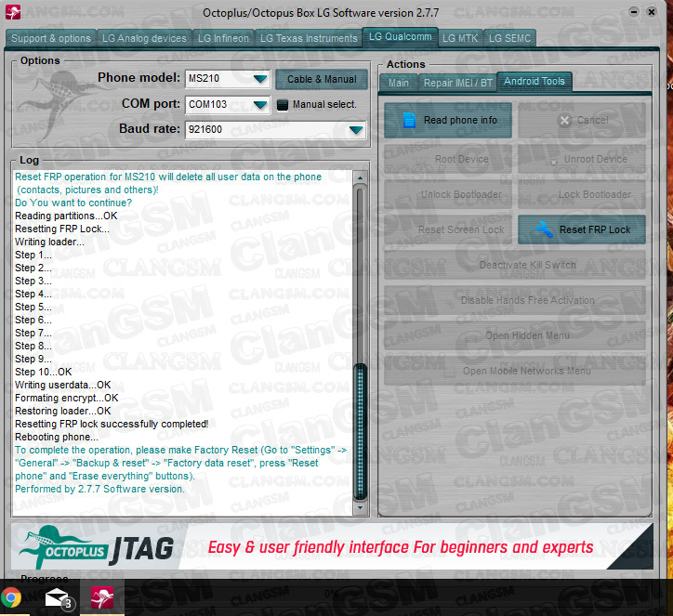The image size is (673, 616).
Task: Click the Unroot Device button
Action: click(582, 159)
